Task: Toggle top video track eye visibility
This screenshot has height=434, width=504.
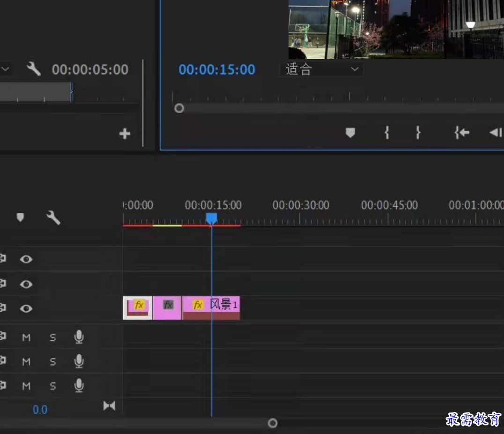Action: (26, 259)
